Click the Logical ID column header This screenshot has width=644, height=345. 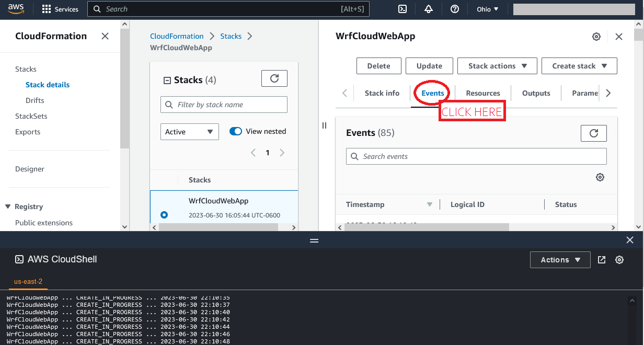tap(467, 204)
